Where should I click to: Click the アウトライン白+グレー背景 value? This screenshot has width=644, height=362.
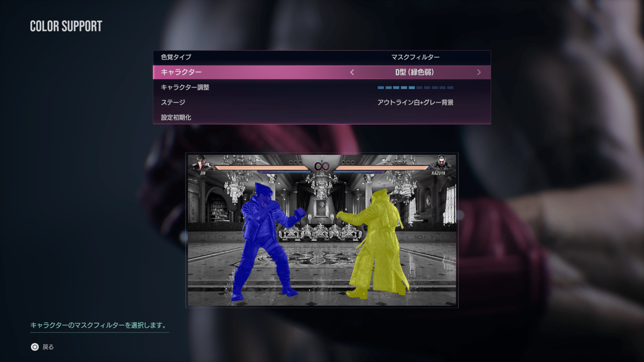(416, 103)
